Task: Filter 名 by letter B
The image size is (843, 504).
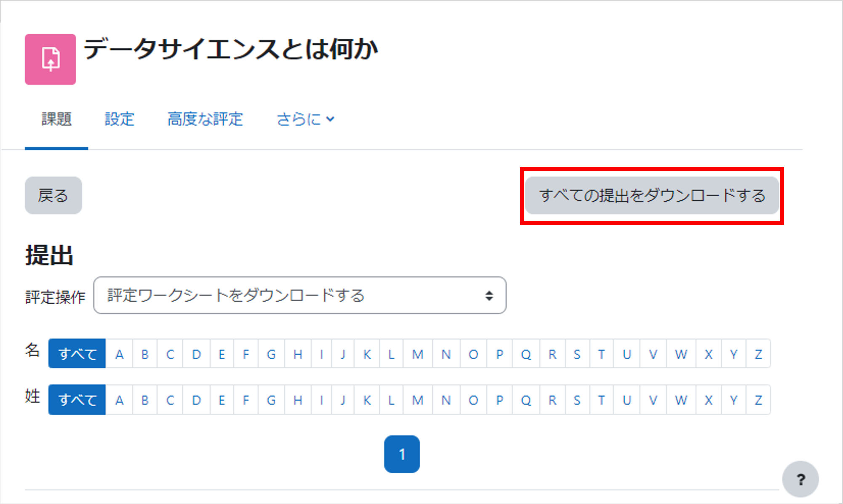Action: pyautogui.click(x=145, y=353)
